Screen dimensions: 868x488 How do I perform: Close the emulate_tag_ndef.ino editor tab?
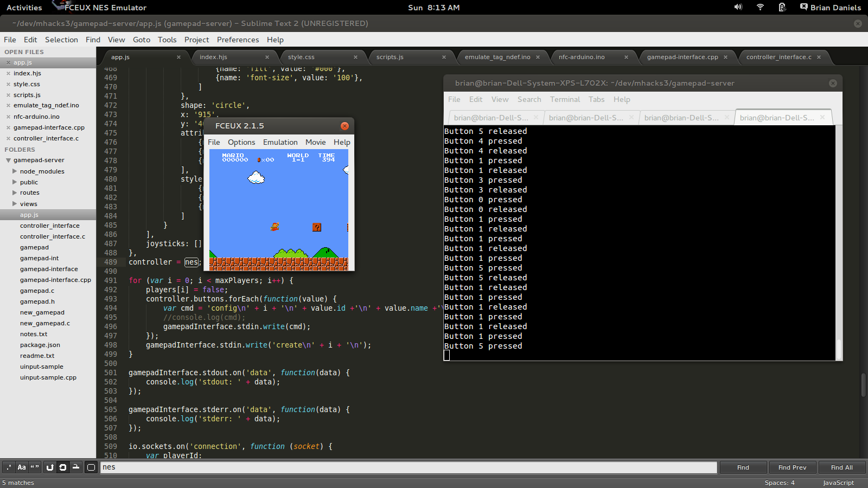[538, 57]
